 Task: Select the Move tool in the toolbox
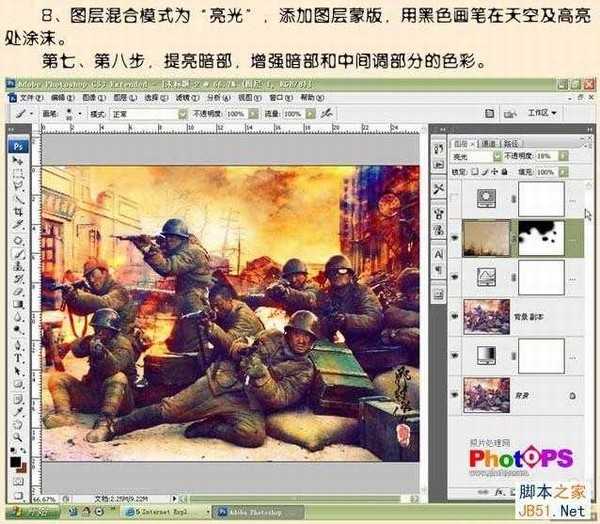(x=17, y=161)
